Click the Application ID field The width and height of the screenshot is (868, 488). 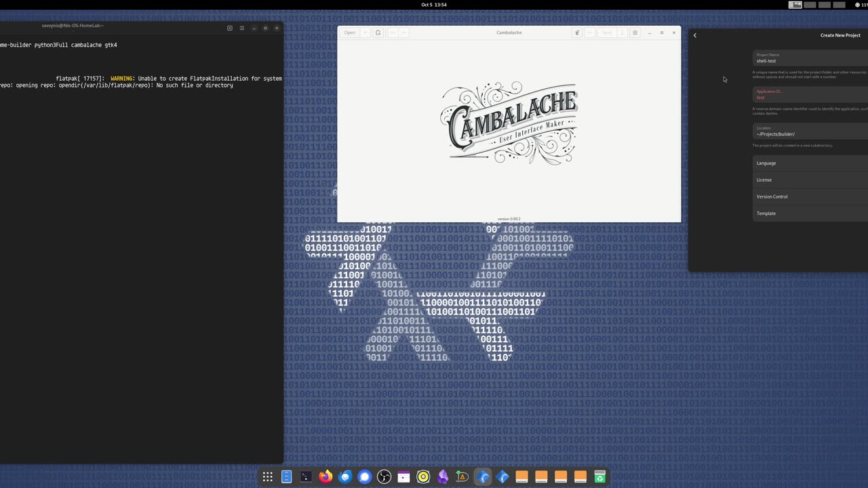[810, 95]
